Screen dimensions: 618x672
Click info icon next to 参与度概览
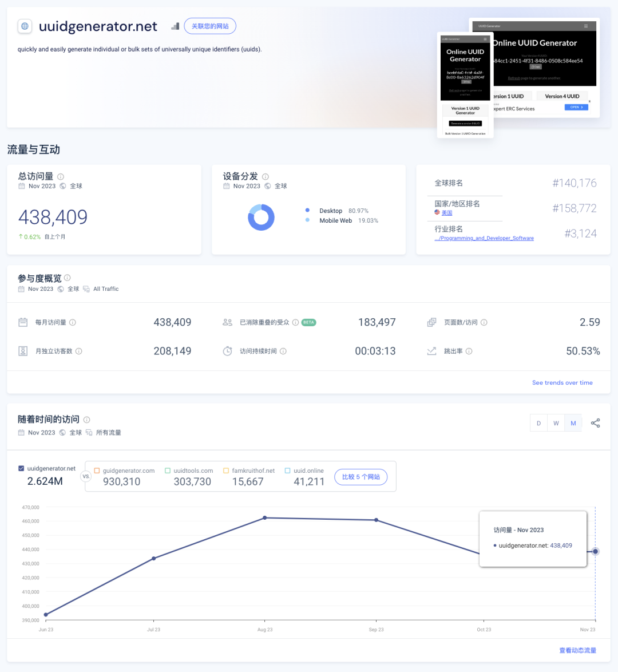[x=68, y=278]
